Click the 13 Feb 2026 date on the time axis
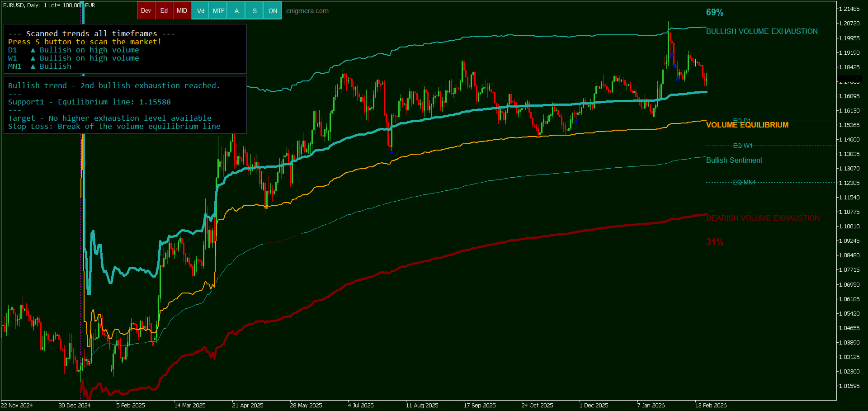 click(711, 406)
